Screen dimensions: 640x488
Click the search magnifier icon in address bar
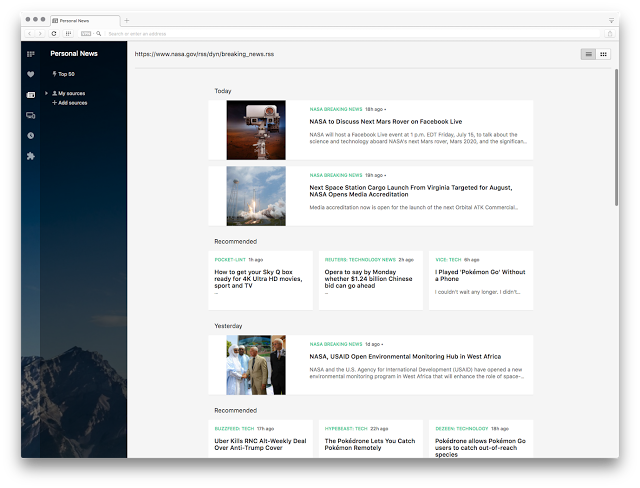tap(98, 33)
